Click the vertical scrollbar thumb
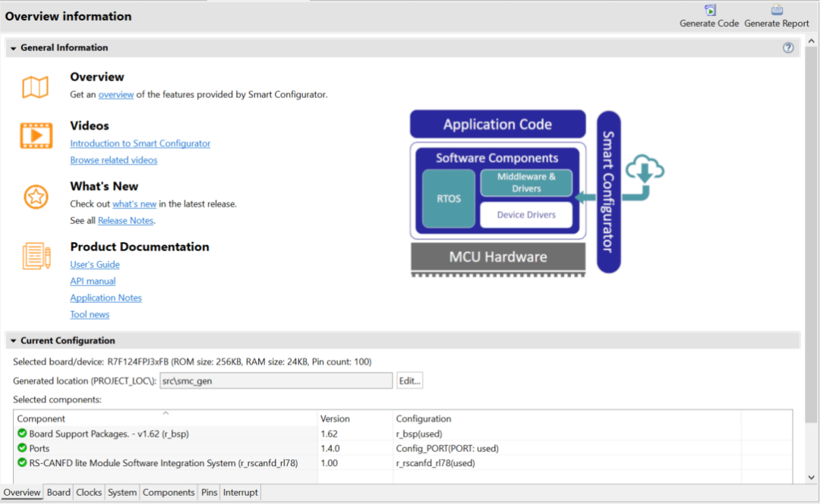 pos(811,235)
